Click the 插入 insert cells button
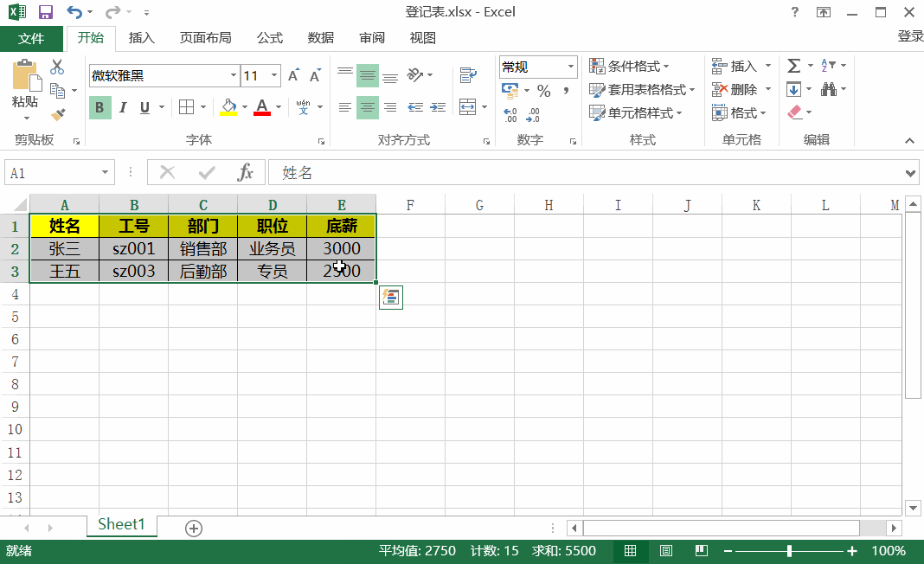 pyautogui.click(x=735, y=66)
